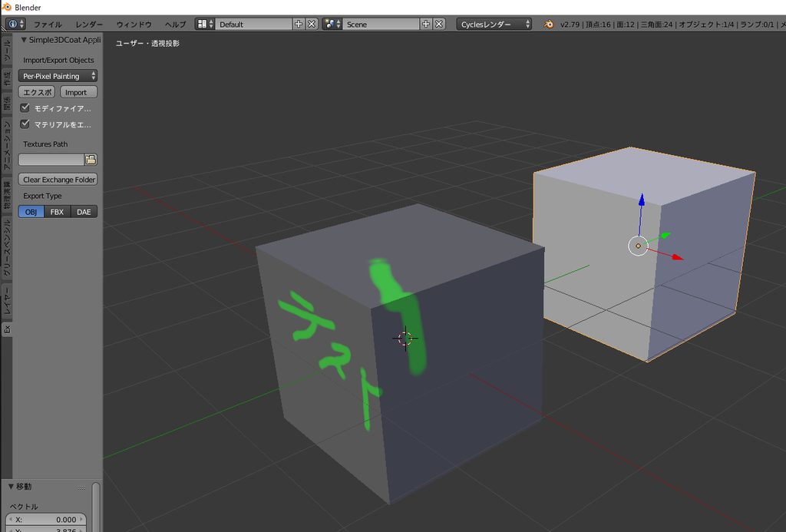Add a new screen layout with plus icon
Screen dimensions: 786x532
click(299, 24)
